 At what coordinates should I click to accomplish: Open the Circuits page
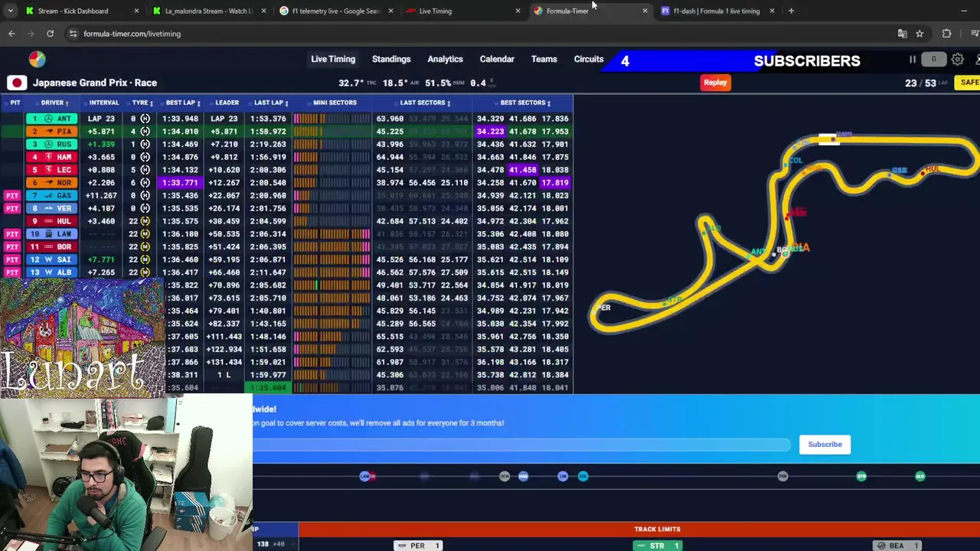coord(589,59)
